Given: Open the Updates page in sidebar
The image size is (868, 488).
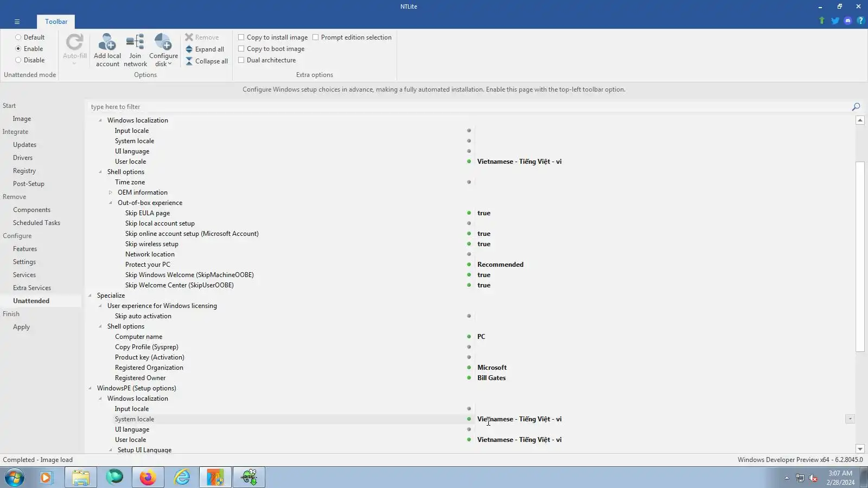Looking at the screenshot, I should click(24, 145).
